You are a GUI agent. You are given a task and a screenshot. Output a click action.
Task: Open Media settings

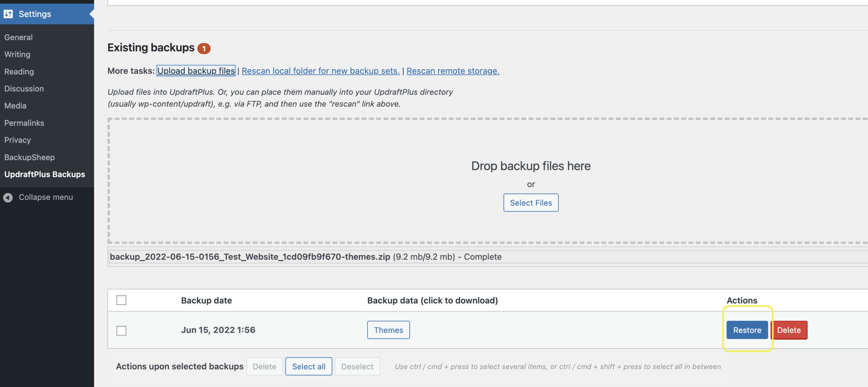[15, 105]
